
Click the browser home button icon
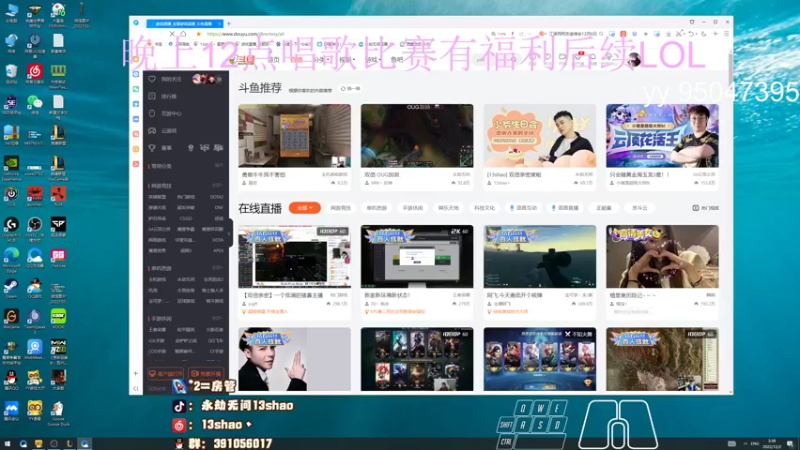(183, 34)
